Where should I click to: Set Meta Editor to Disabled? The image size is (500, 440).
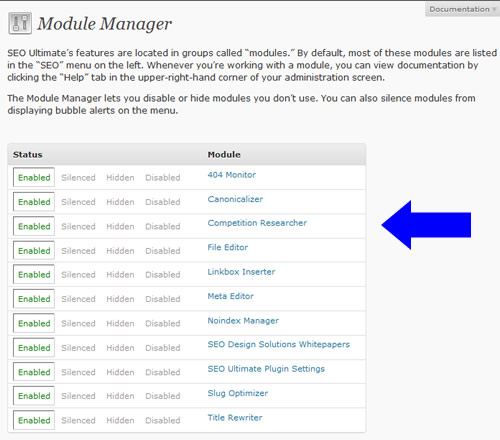[163, 299]
